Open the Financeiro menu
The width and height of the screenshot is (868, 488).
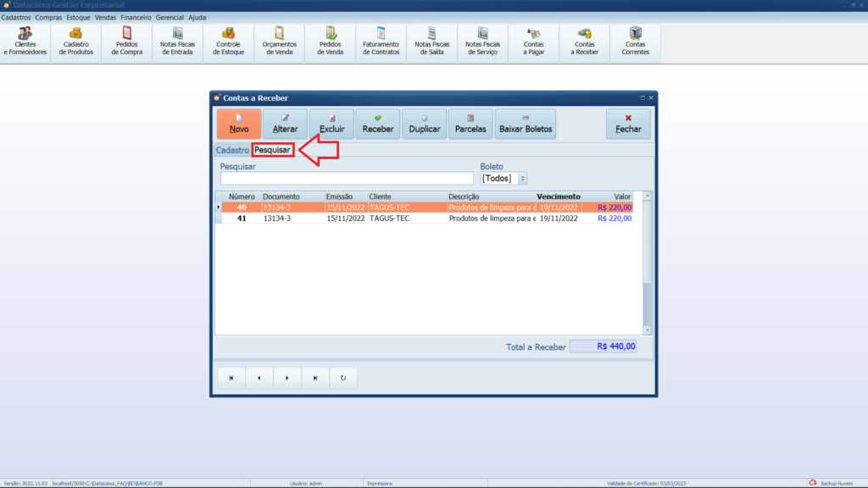pyautogui.click(x=136, y=17)
